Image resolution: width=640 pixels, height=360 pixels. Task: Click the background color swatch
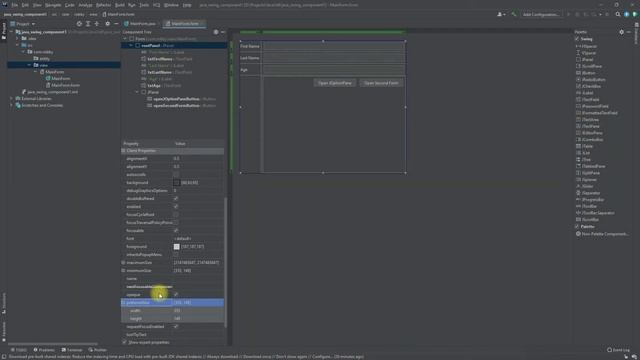pyautogui.click(x=176, y=183)
